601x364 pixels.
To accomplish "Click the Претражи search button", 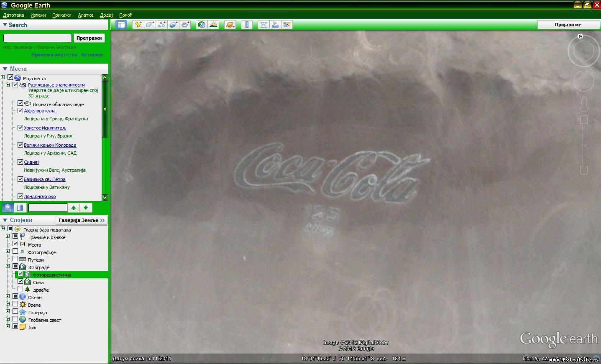I will [x=89, y=38].
